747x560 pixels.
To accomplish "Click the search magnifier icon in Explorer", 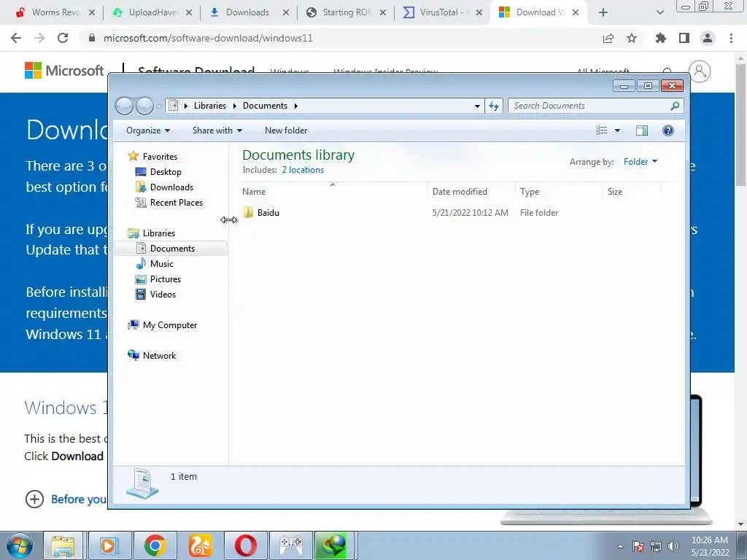I will pos(675,106).
